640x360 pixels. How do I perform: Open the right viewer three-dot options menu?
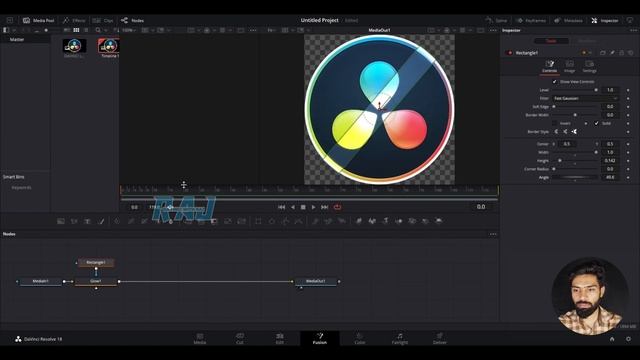(493, 30)
